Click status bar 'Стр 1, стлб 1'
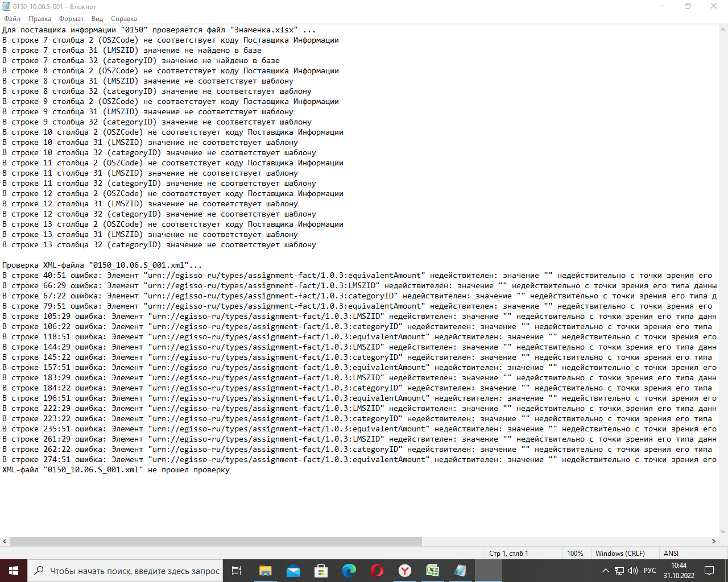 (508, 554)
